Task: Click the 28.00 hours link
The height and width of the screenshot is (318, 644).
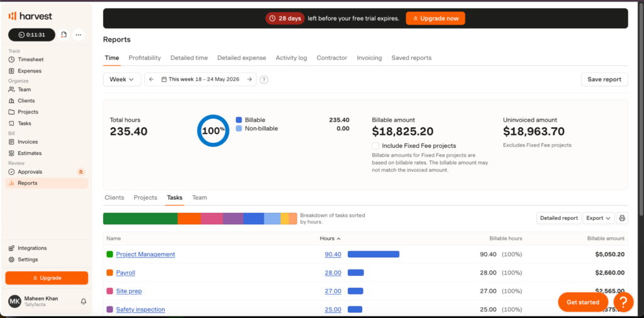Action: click(333, 273)
